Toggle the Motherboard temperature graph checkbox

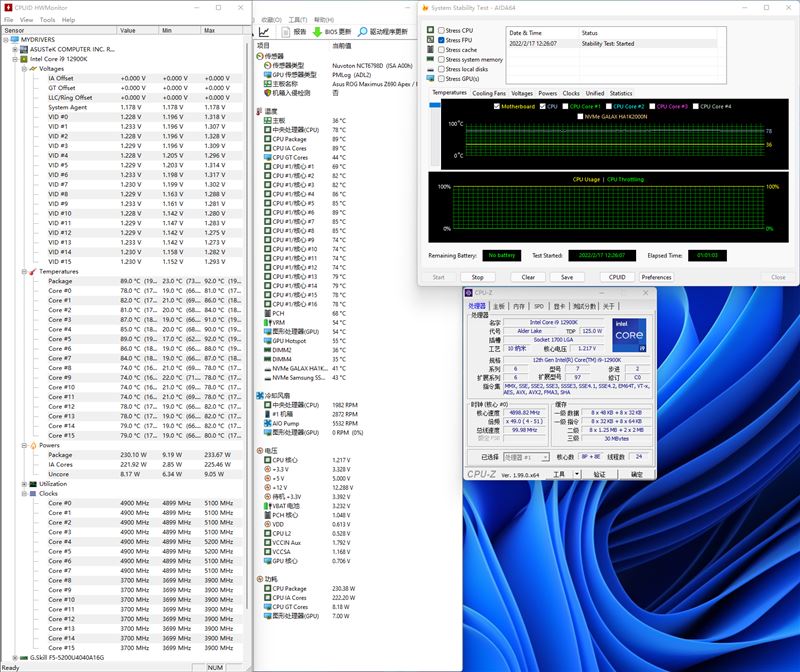coord(495,106)
